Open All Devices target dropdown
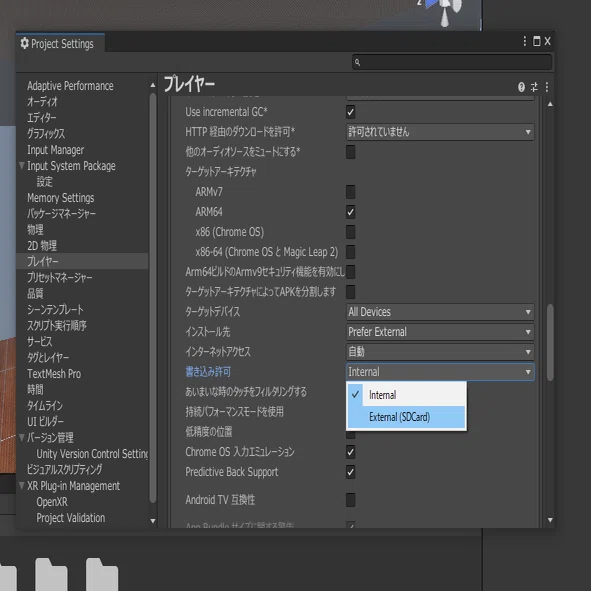Viewport: 591px width, 591px height. (x=440, y=312)
